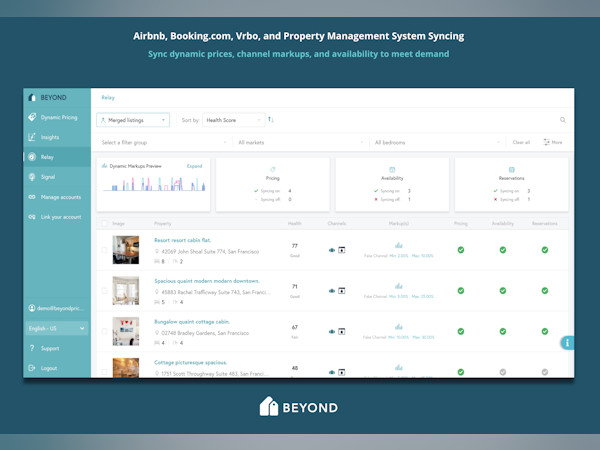Image resolution: width=600 pixels, height=450 pixels.
Task: Open Bungalow quaint cottage cabin link
Action: [192, 322]
